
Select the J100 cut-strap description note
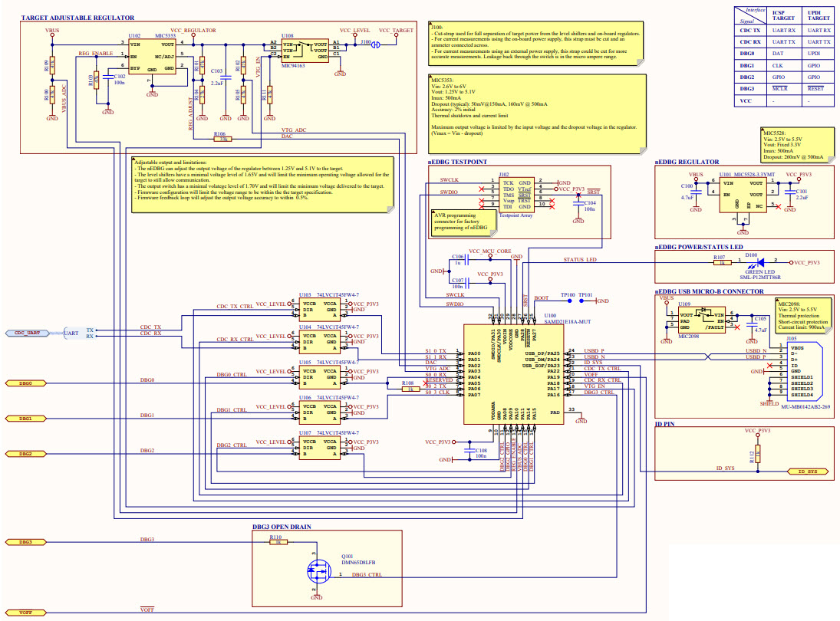point(536,44)
